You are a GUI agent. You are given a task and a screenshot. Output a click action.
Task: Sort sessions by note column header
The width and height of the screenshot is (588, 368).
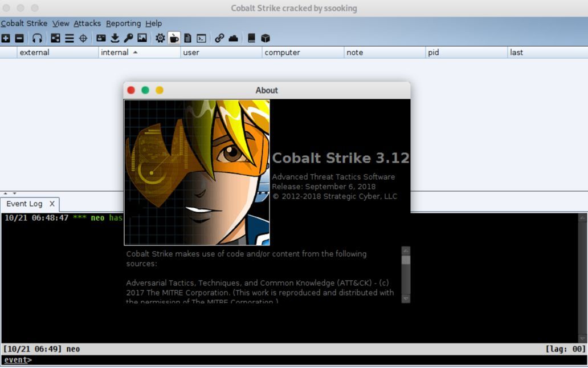coord(385,52)
